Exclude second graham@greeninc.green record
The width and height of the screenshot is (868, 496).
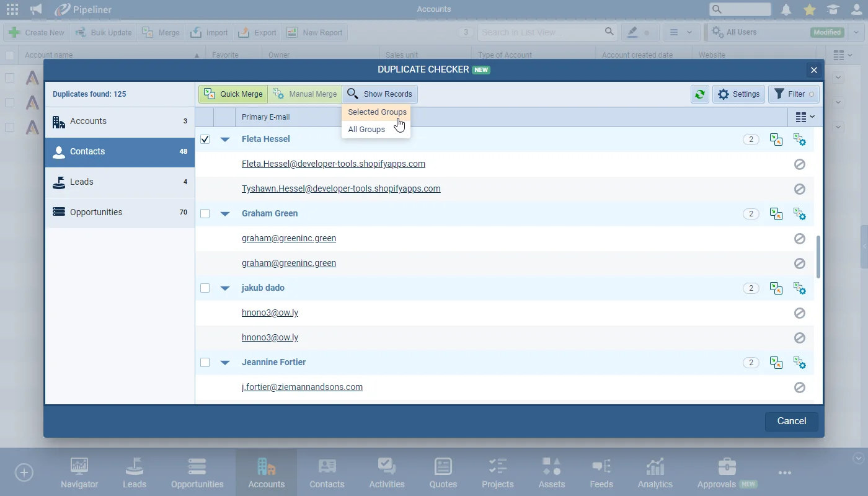coord(800,263)
